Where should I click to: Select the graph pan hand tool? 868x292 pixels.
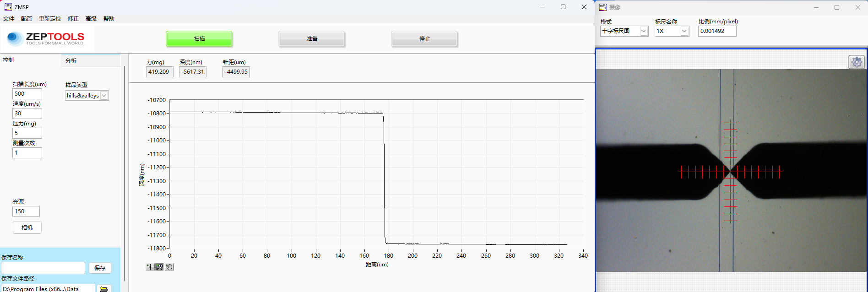[169, 267]
